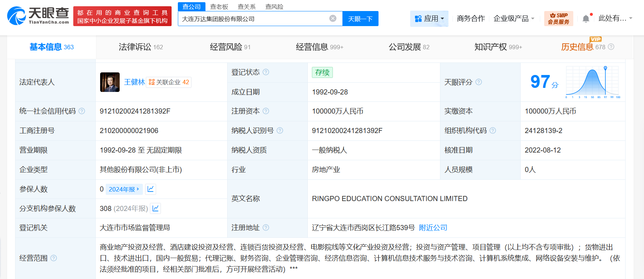Click the 王健林 portrait thumbnail
The width and height of the screenshot is (644, 279).
(110, 82)
